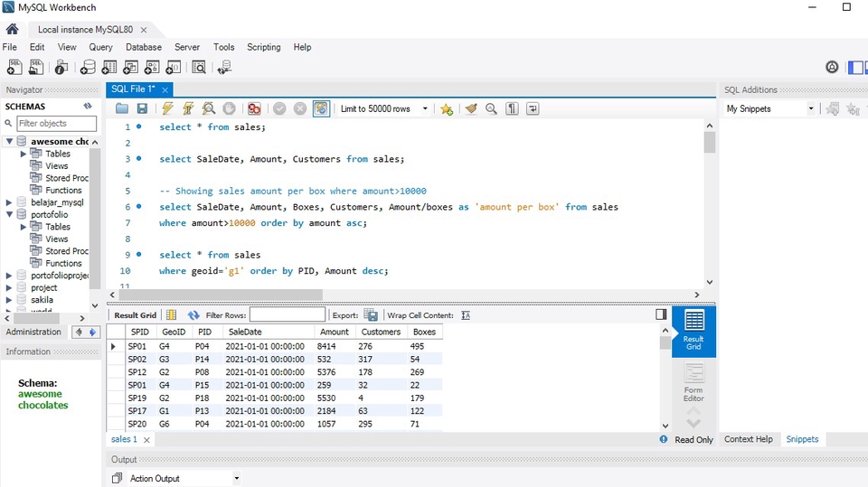Expand Tables under awesome chocolates
The image size is (868, 487).
tap(24, 154)
